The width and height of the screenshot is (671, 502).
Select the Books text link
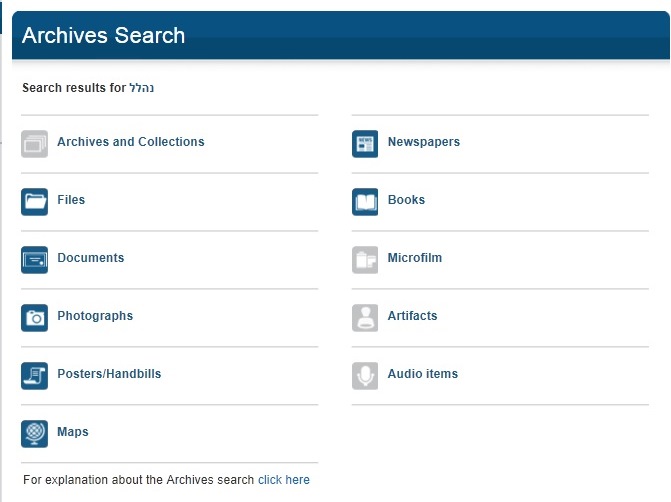pos(406,200)
